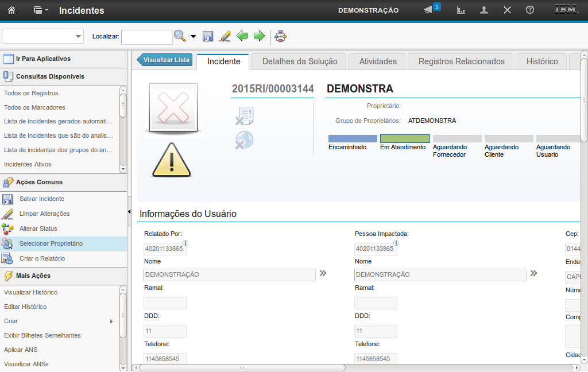Click the workflow routing toolbar icon
The image size is (588, 372).
tap(280, 37)
